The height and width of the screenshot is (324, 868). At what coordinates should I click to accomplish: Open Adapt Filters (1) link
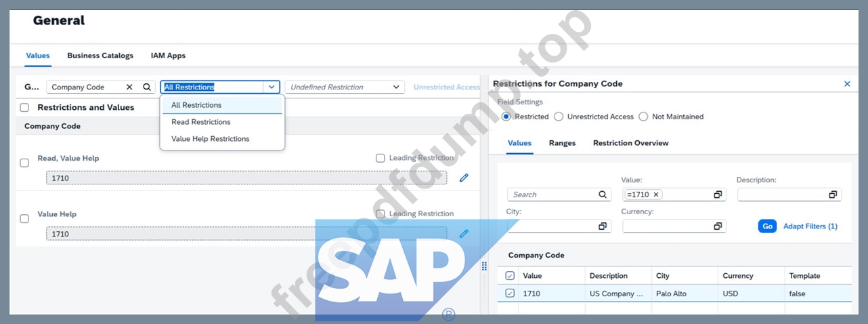pyautogui.click(x=810, y=226)
